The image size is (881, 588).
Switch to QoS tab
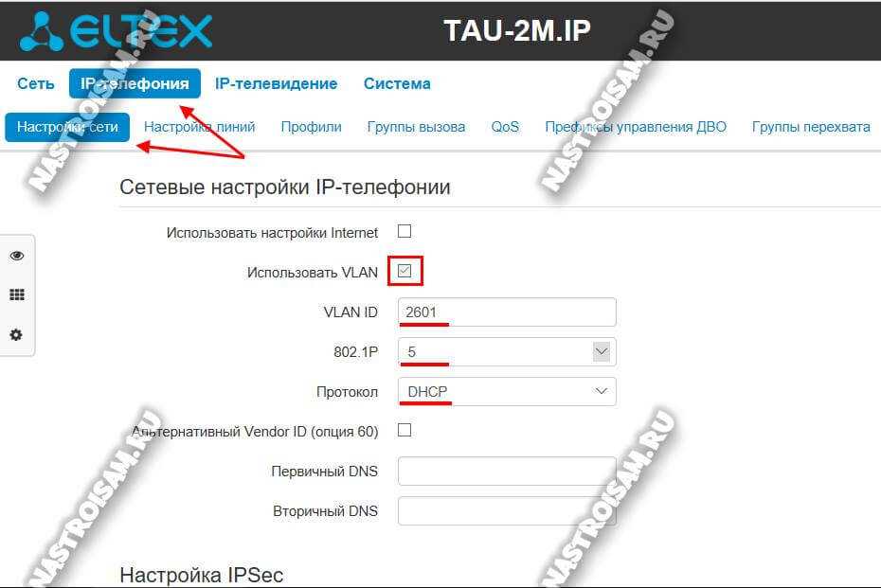point(505,127)
